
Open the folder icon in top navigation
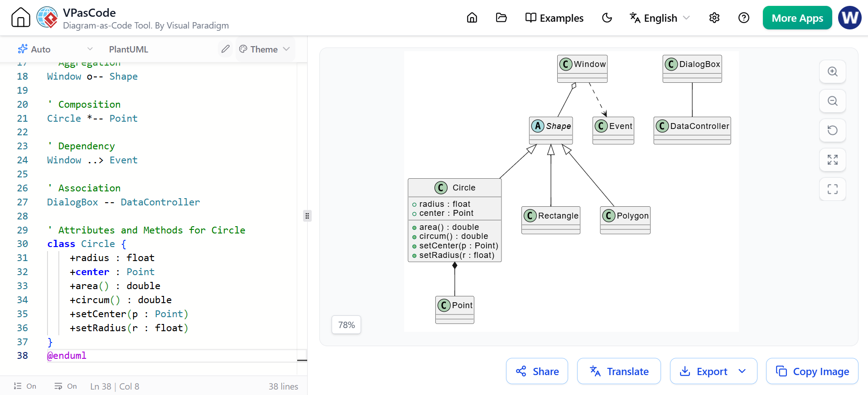pos(501,18)
